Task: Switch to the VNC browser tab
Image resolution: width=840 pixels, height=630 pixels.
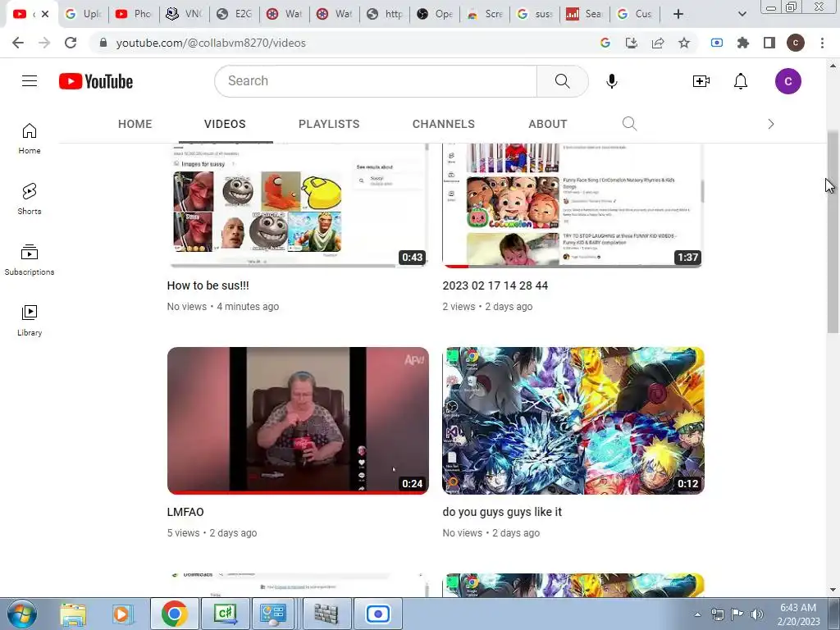Action: [185, 14]
